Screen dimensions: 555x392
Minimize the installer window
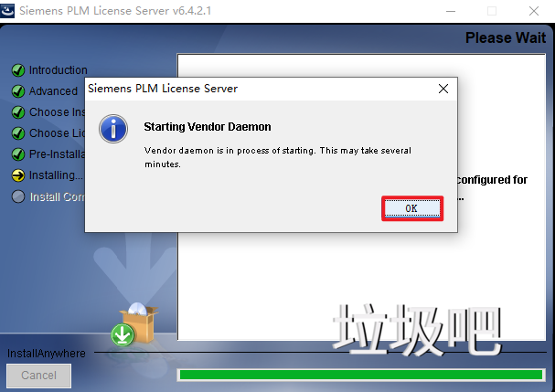[451, 11]
